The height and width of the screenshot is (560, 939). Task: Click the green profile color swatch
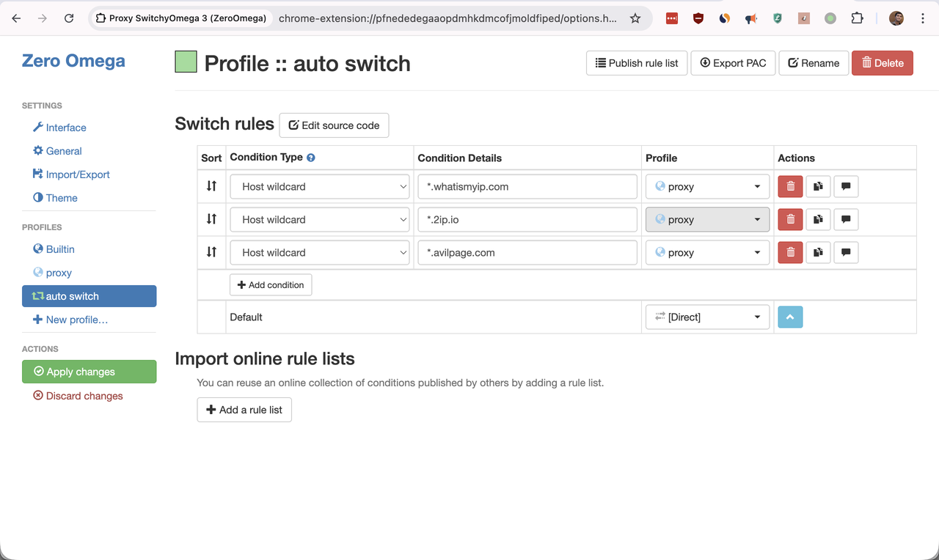tap(186, 62)
